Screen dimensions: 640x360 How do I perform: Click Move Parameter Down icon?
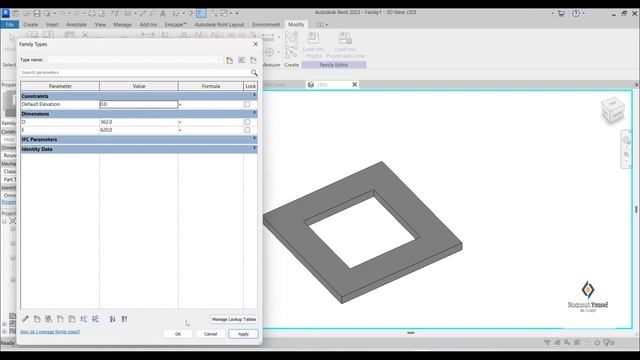coord(96,319)
